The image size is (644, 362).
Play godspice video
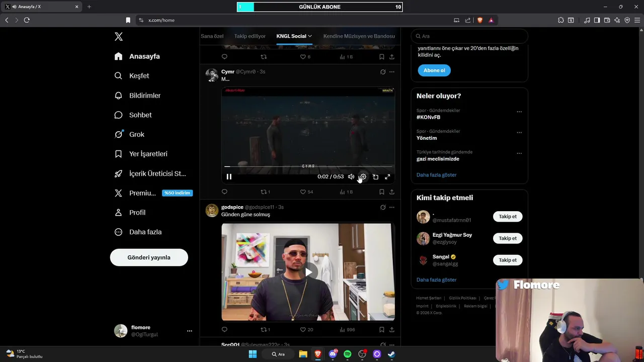308,272
